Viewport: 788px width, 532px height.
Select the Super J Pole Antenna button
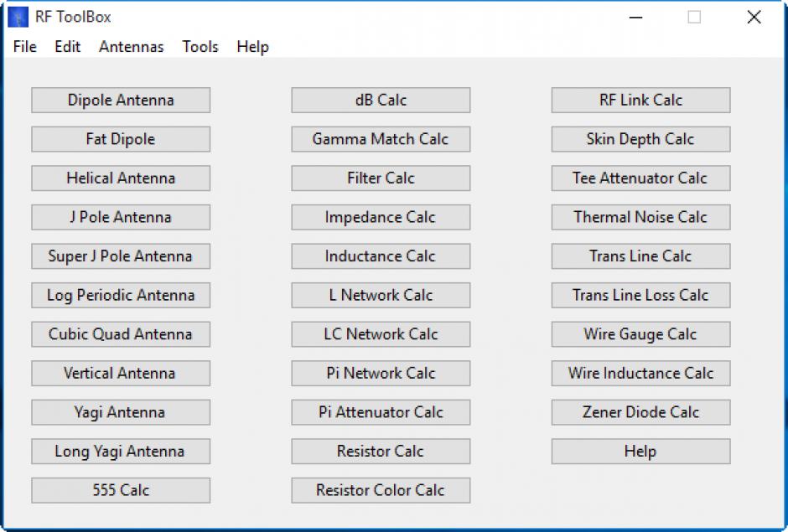tap(121, 256)
